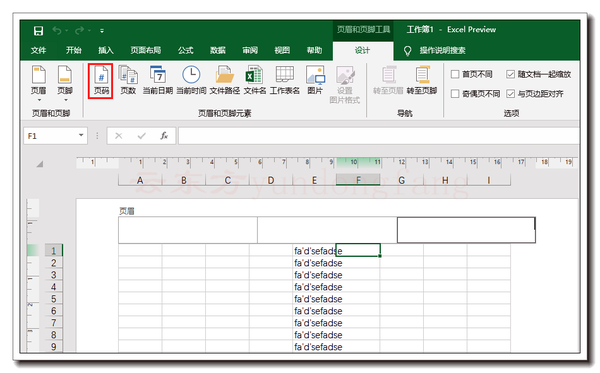600x373 pixels.
Task: Click the Save icon in title bar
Action: (x=38, y=31)
